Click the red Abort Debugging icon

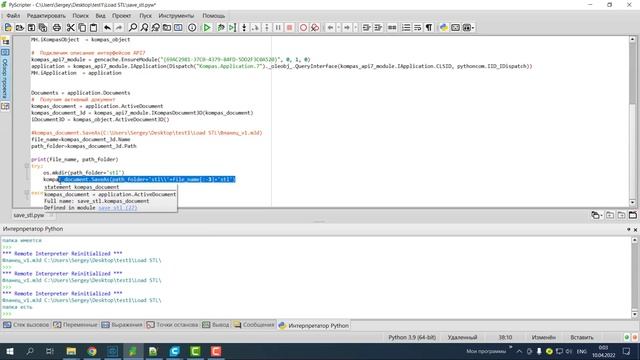coord(290,27)
